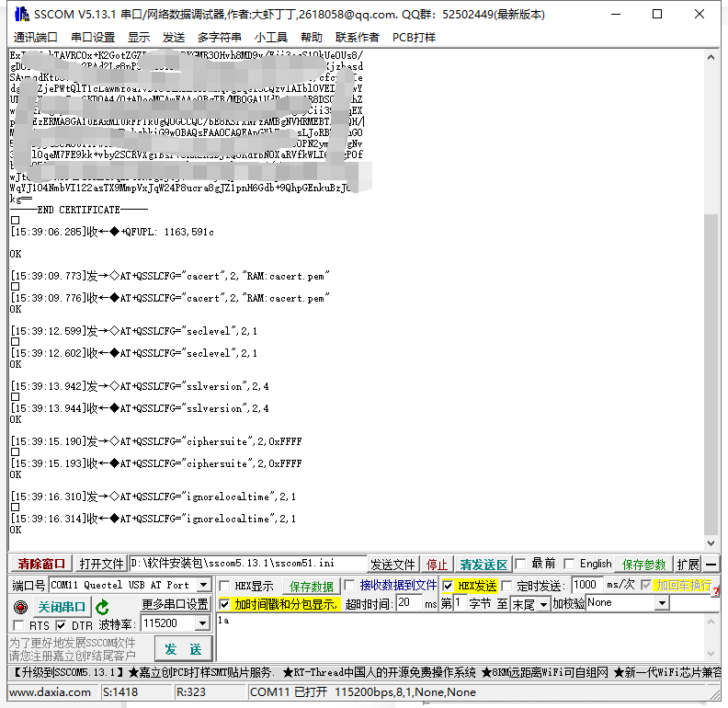Toggle the HEX显示 checkbox
728x708 pixels.
click(x=224, y=586)
